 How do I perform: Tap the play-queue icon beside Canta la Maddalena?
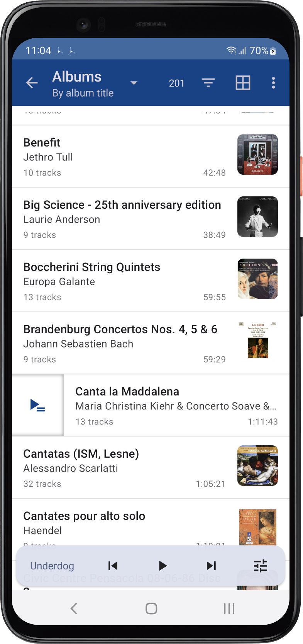pyautogui.click(x=38, y=405)
